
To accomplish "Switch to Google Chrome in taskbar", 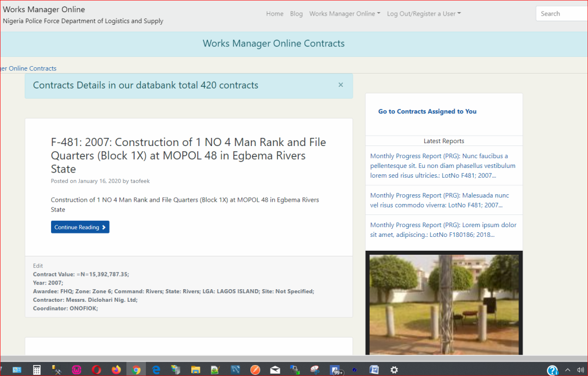I will click(136, 370).
